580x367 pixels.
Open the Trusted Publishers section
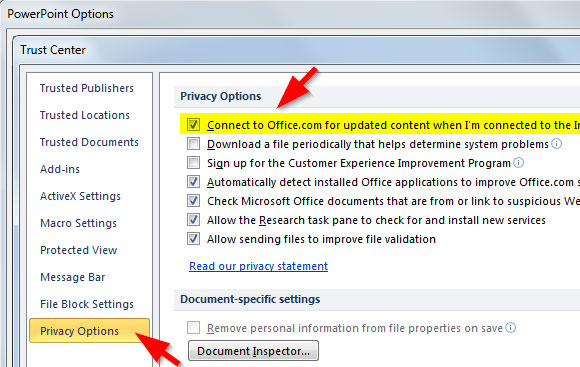tap(87, 88)
